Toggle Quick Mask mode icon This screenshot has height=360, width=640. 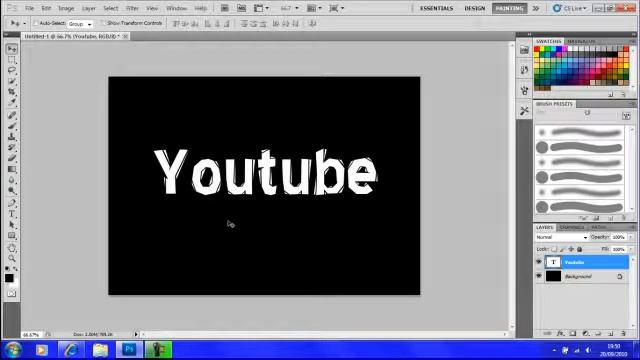pos(12,293)
